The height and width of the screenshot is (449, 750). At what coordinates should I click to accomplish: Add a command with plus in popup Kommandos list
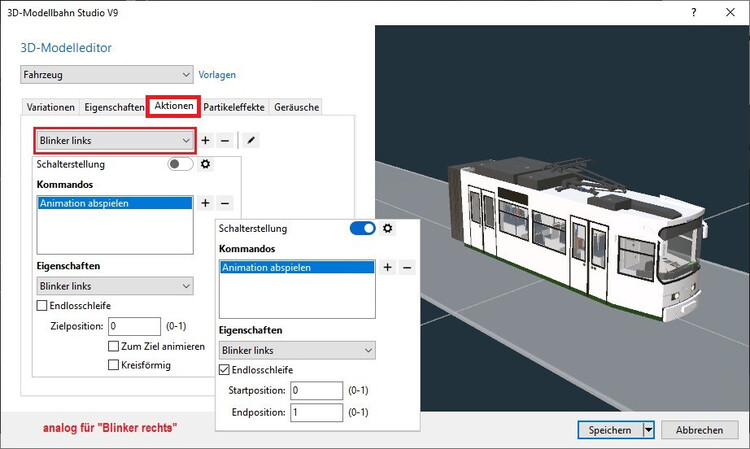tap(388, 267)
